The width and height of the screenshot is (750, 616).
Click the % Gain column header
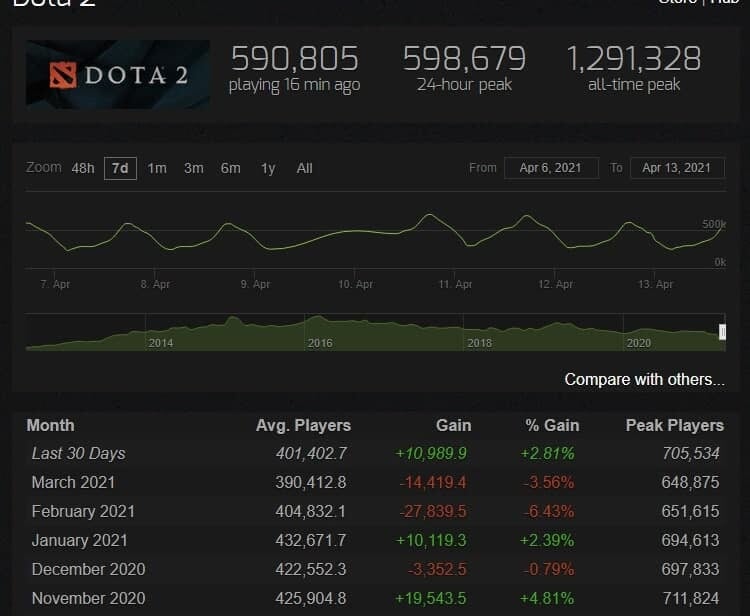[x=552, y=425]
